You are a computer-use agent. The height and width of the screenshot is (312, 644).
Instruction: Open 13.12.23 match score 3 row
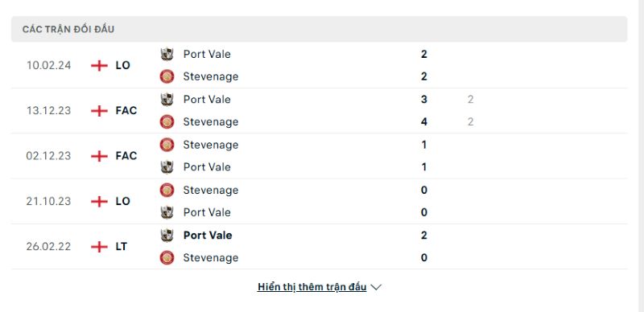click(x=319, y=100)
